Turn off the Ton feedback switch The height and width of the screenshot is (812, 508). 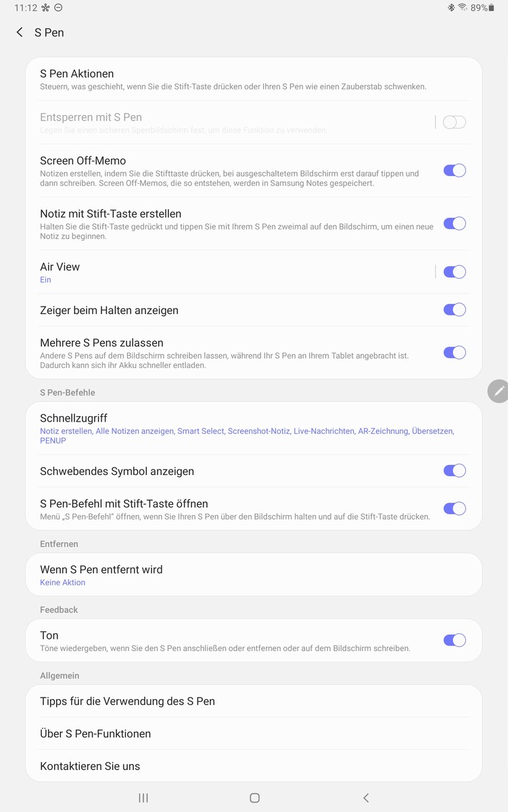pyautogui.click(x=454, y=640)
